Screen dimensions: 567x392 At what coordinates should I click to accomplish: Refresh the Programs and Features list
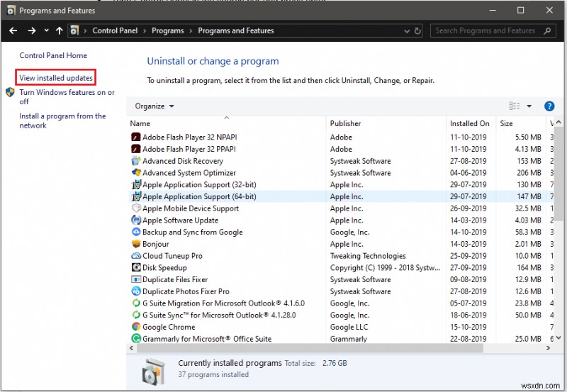(x=417, y=30)
